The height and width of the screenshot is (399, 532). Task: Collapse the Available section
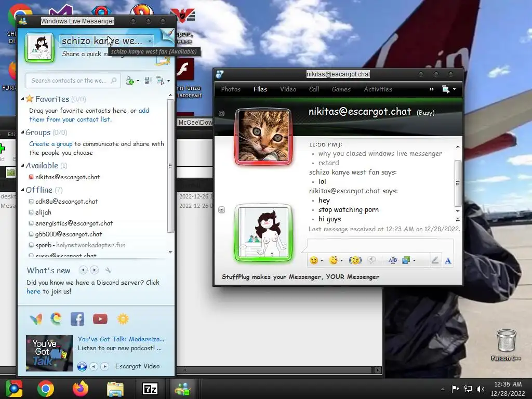(x=22, y=166)
